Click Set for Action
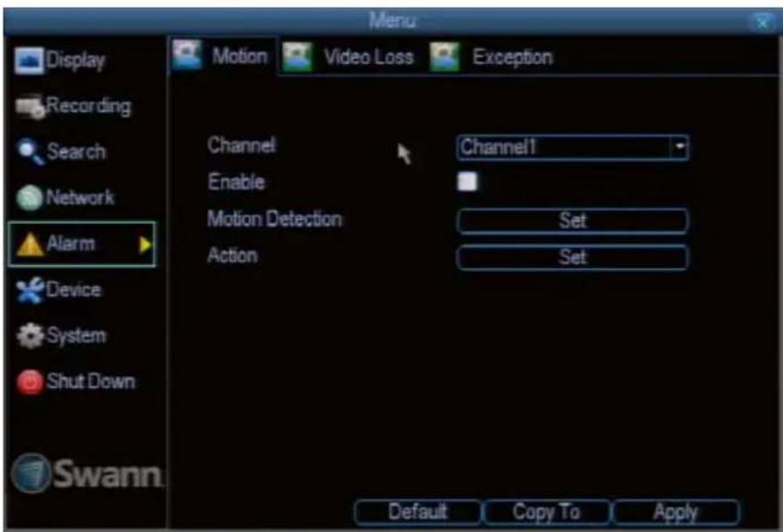Image resolution: width=783 pixels, height=532 pixels. click(x=573, y=257)
